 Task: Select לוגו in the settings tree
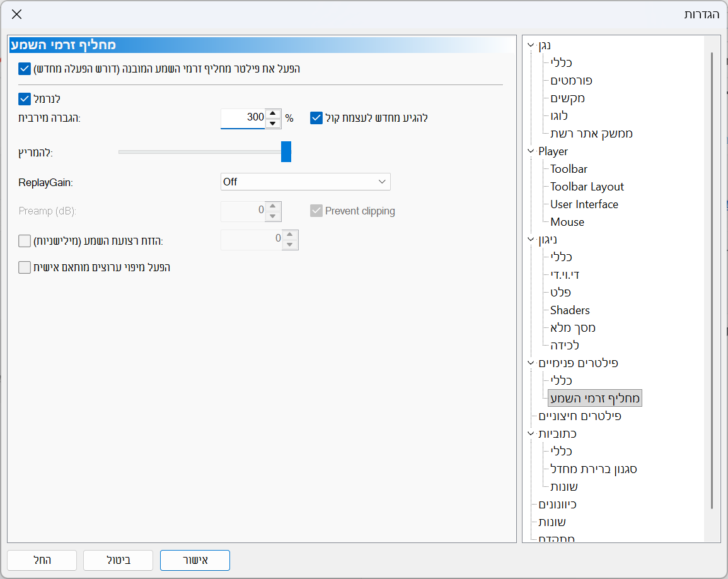(x=559, y=115)
